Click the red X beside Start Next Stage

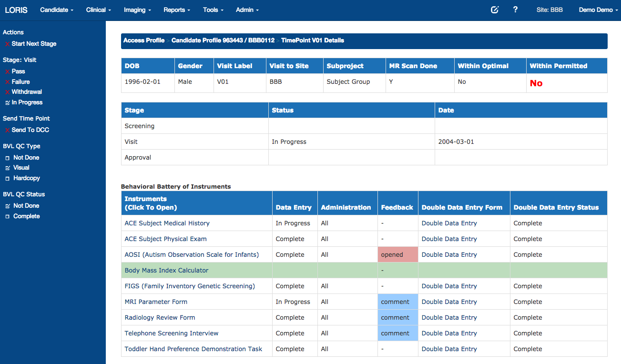tap(7, 44)
